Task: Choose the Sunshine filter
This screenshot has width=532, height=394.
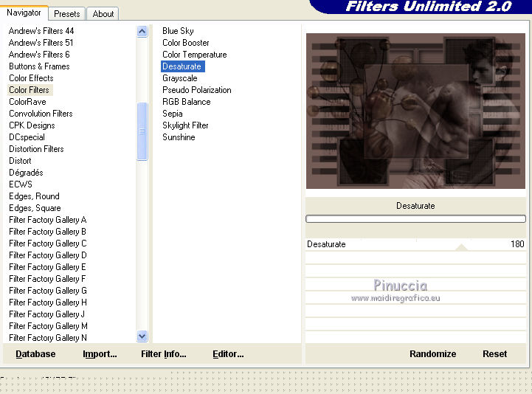Action: tap(179, 137)
